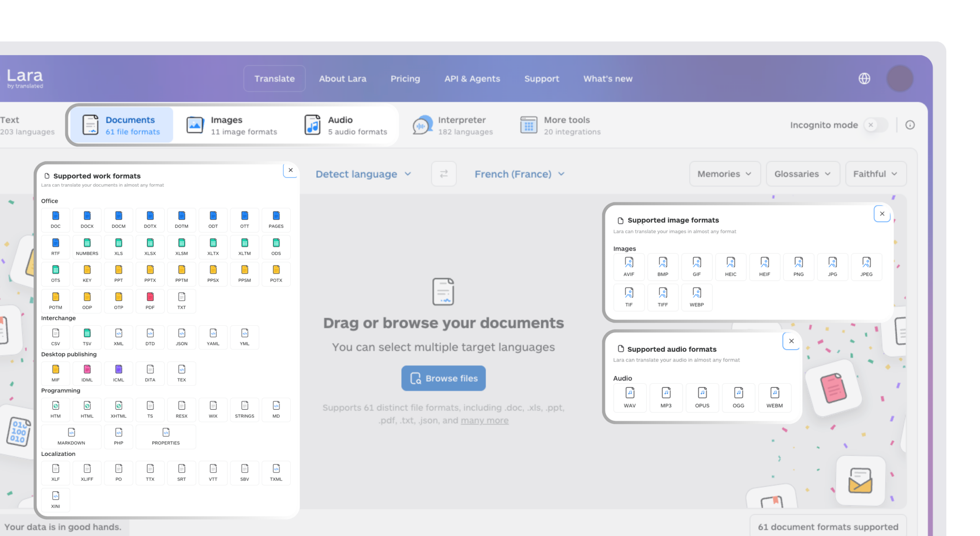Screen dimensions: 980x536
Task: Close the Supported image formats panel
Action: (882, 214)
